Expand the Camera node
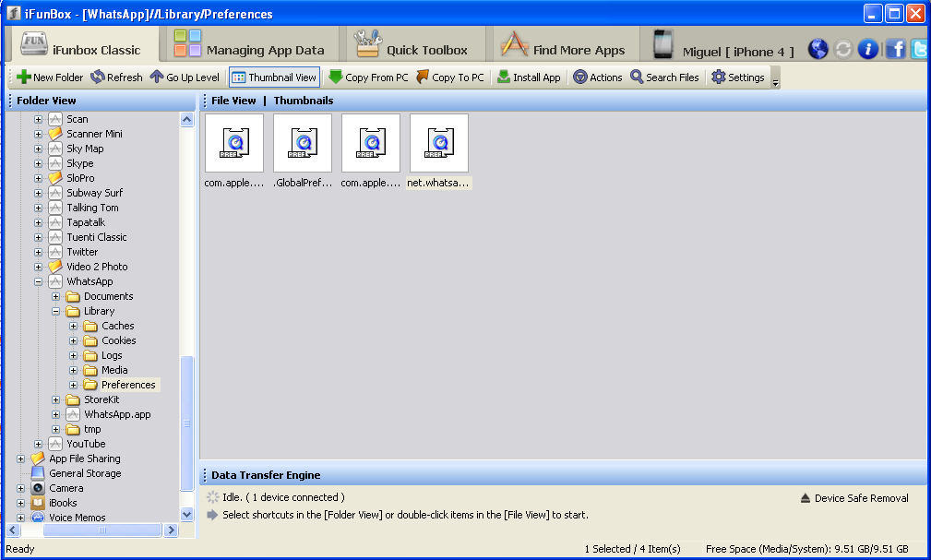This screenshot has height=560, width=931. 21,489
